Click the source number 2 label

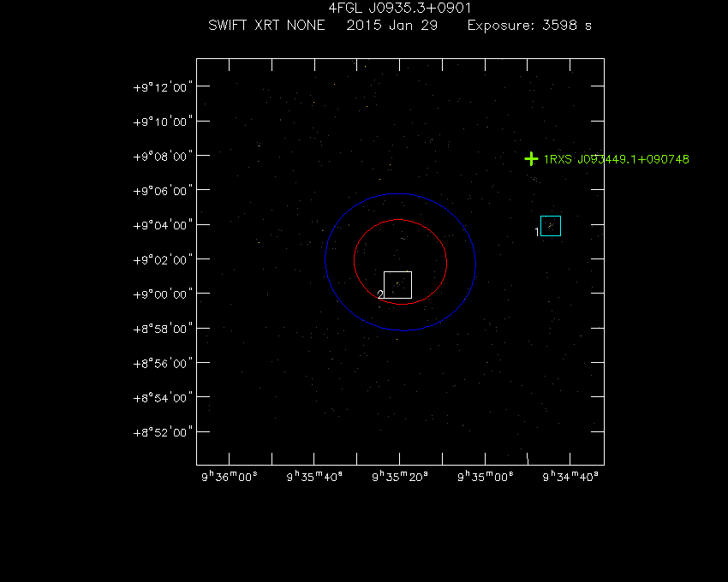[x=380, y=294]
